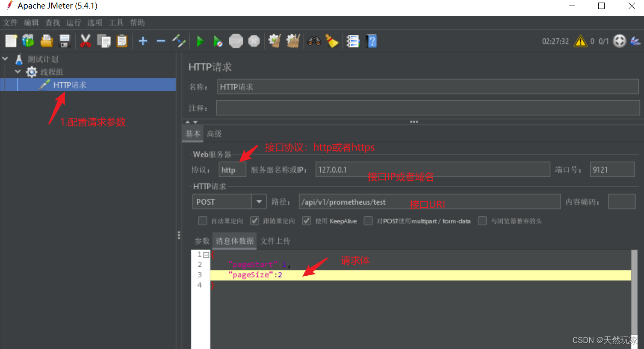Open the 选项 menu
This screenshot has width=644, height=349.
95,23
